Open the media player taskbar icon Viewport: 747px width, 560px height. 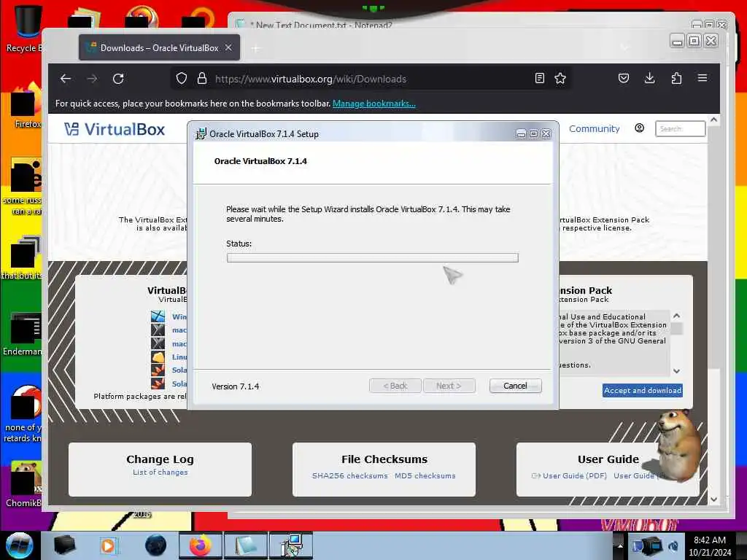108,545
